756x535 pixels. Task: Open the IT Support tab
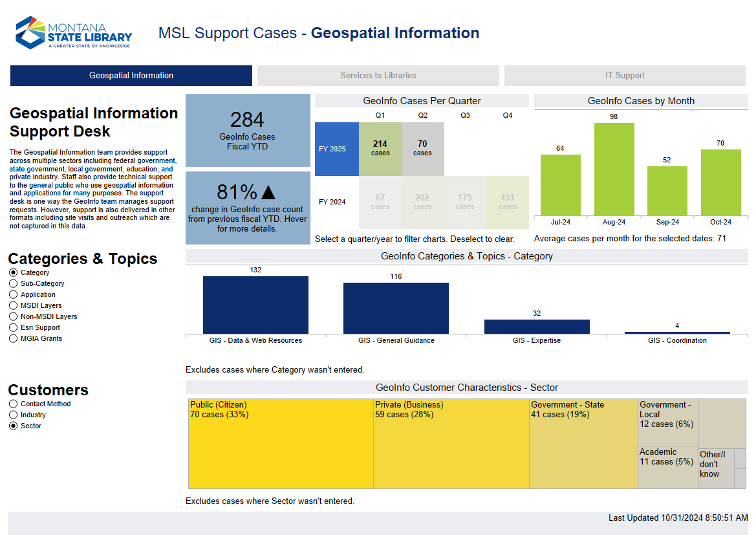click(625, 76)
